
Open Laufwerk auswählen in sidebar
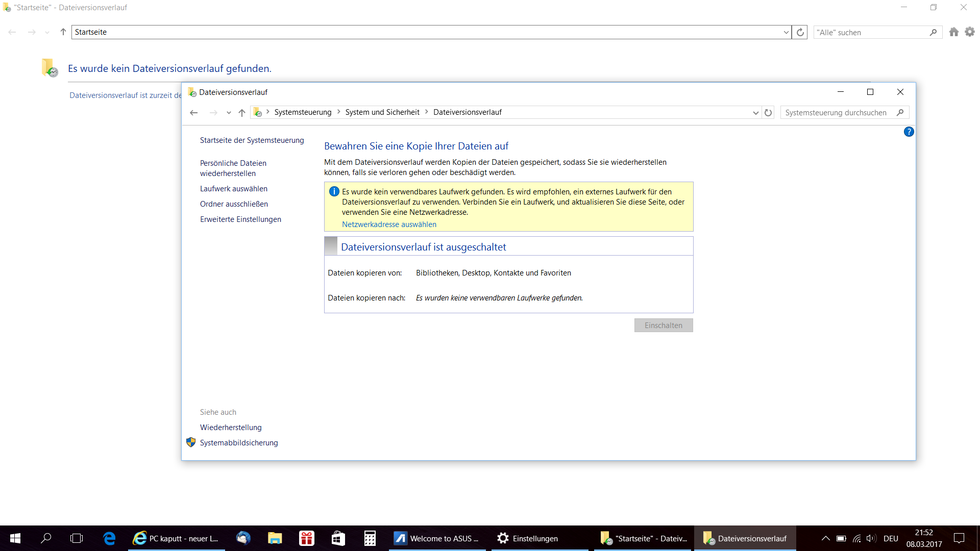click(x=233, y=189)
